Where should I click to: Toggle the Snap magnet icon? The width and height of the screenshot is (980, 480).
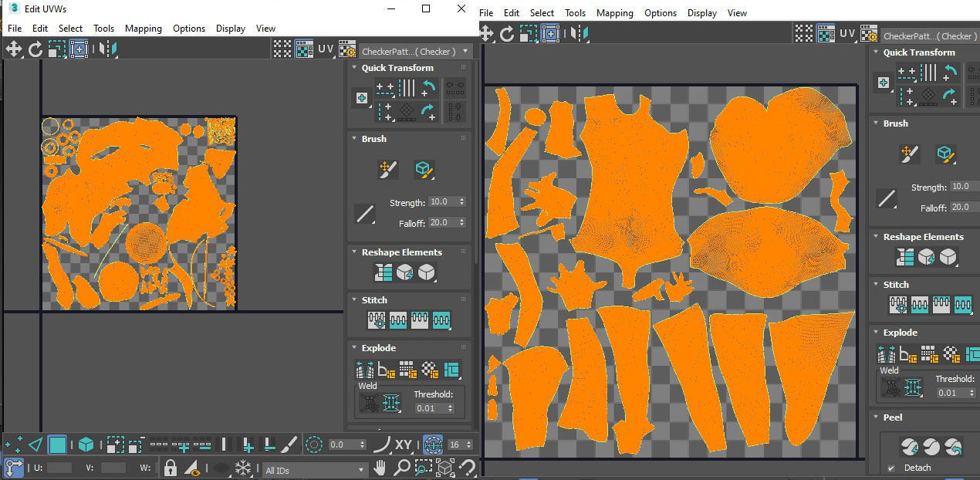pyautogui.click(x=467, y=468)
